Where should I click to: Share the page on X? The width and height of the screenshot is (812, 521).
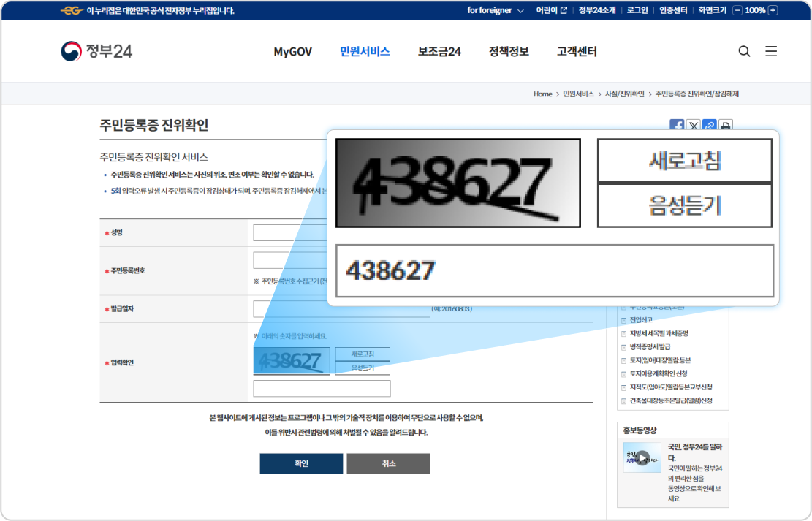point(693,126)
